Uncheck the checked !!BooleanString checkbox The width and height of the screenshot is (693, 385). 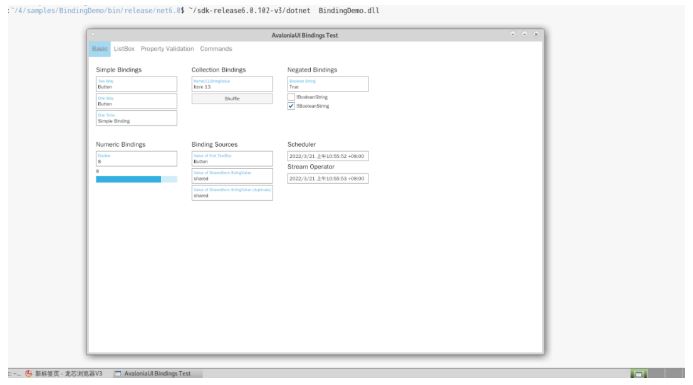pyautogui.click(x=291, y=106)
